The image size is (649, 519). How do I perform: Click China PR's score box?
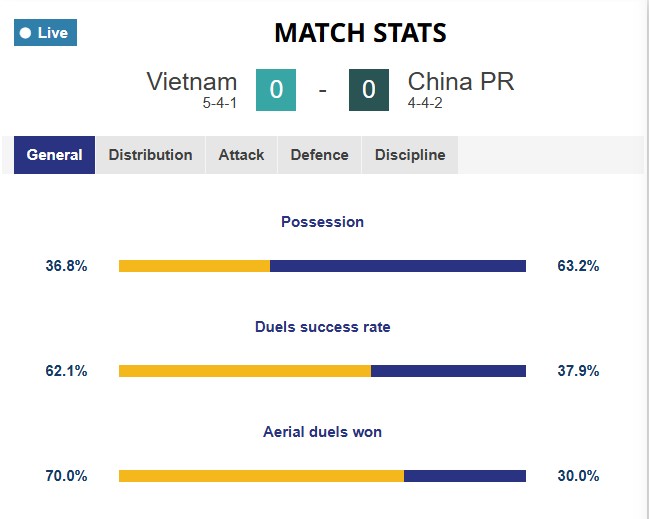[x=368, y=90]
